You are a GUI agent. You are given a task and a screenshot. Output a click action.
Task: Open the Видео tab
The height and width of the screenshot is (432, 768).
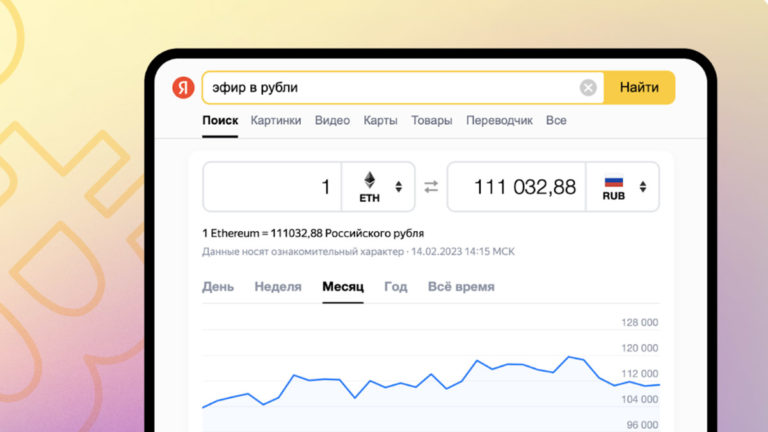tap(332, 120)
